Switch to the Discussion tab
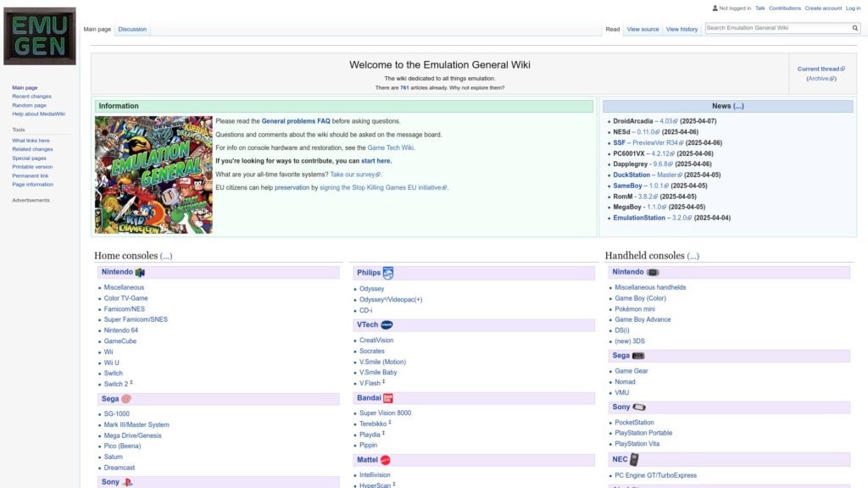Viewport: 868px width, 488px height. click(x=132, y=29)
